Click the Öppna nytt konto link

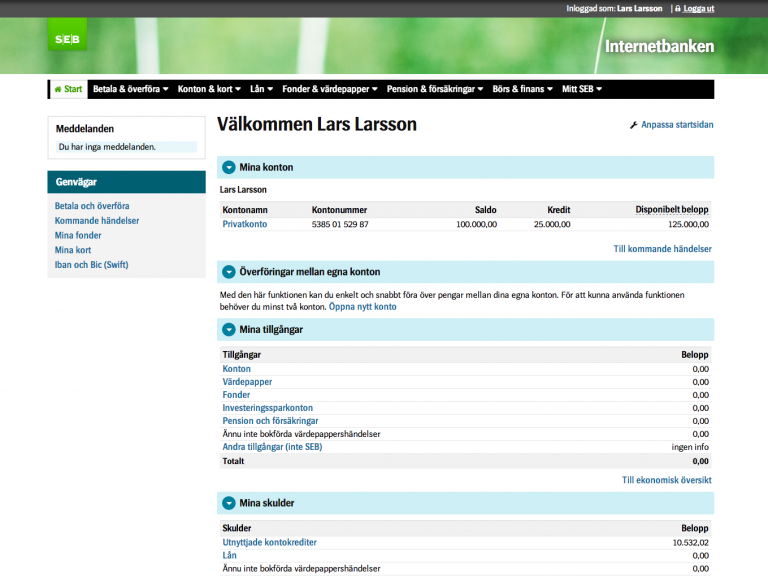tap(362, 307)
